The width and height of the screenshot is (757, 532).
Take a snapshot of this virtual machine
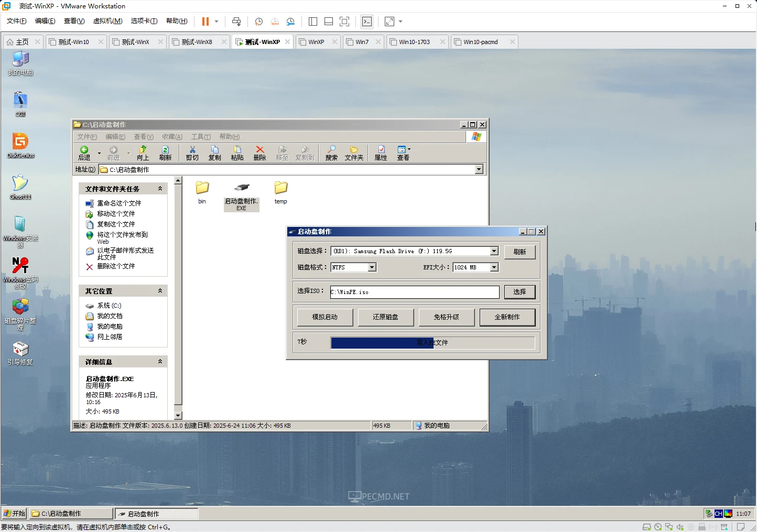click(x=258, y=21)
